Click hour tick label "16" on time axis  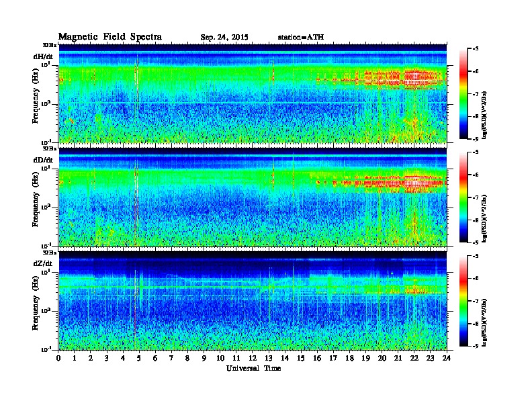pyautogui.click(x=317, y=358)
